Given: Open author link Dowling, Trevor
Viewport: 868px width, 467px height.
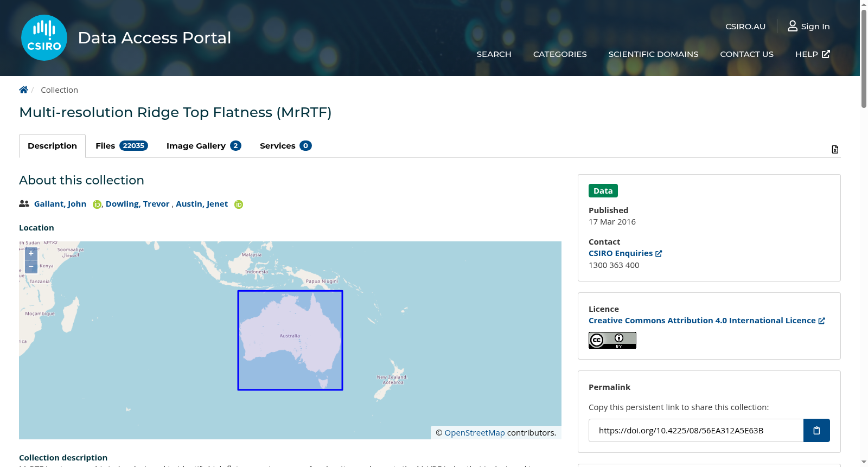Looking at the screenshot, I should tap(138, 204).
